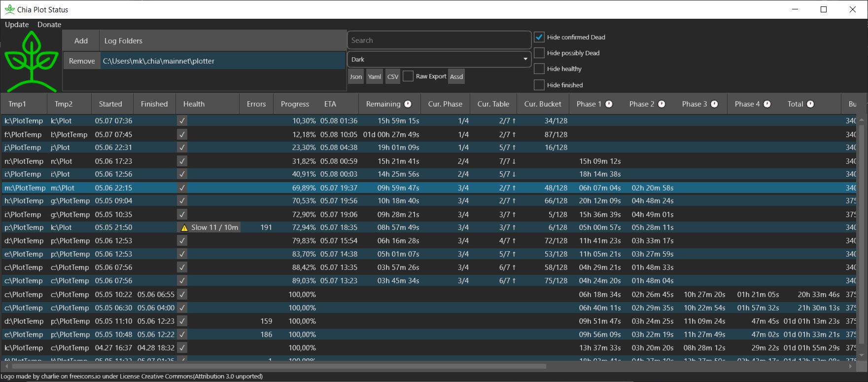Click the warning icon in Slow 11 / 10m row

pos(184,228)
